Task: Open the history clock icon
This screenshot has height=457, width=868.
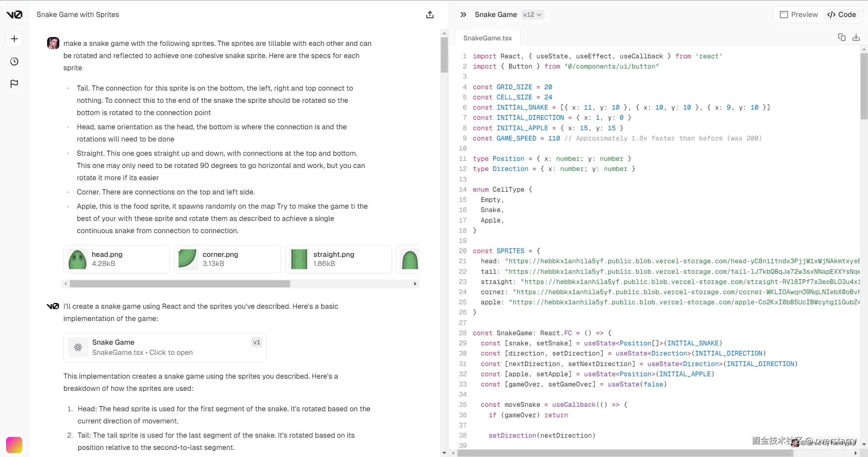Action: click(x=14, y=61)
